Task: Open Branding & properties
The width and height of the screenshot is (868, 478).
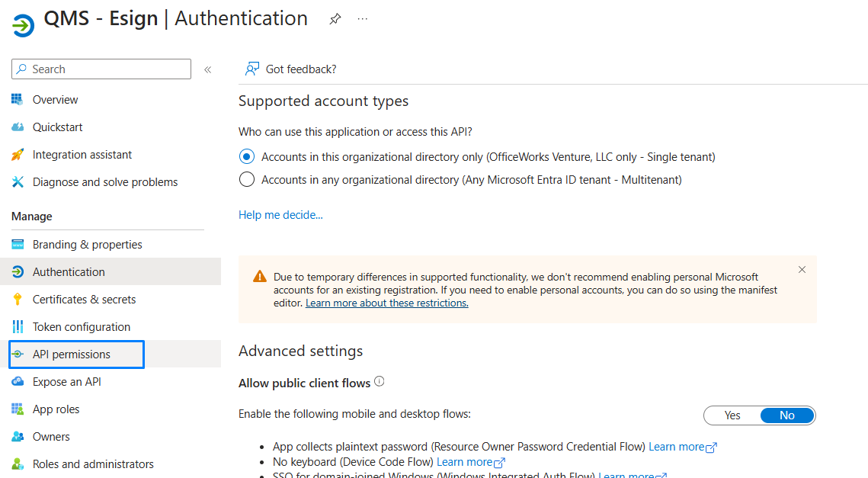Action: pyautogui.click(x=88, y=244)
